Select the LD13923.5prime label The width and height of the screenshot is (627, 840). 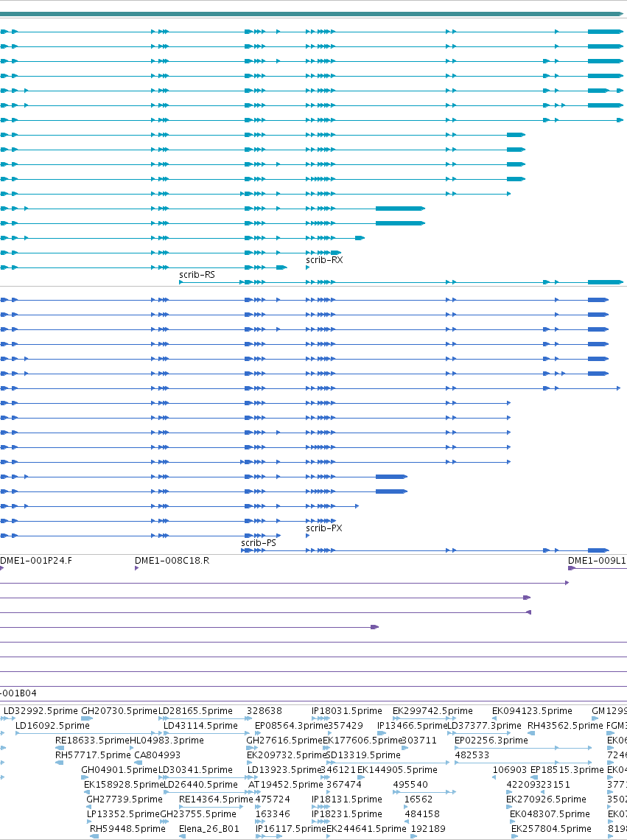tap(284, 770)
